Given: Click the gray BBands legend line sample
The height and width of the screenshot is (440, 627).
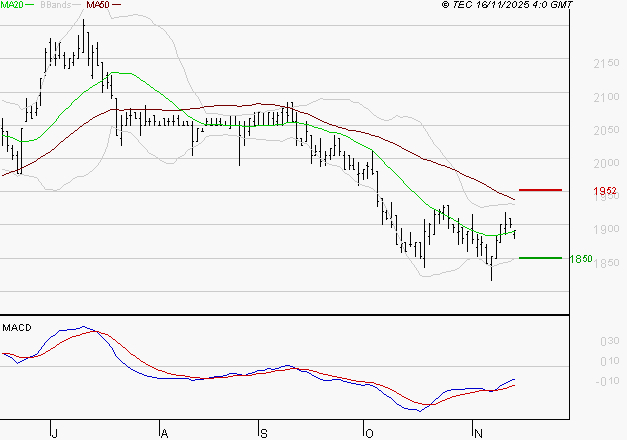Looking at the screenshot, I should click(x=76, y=5).
